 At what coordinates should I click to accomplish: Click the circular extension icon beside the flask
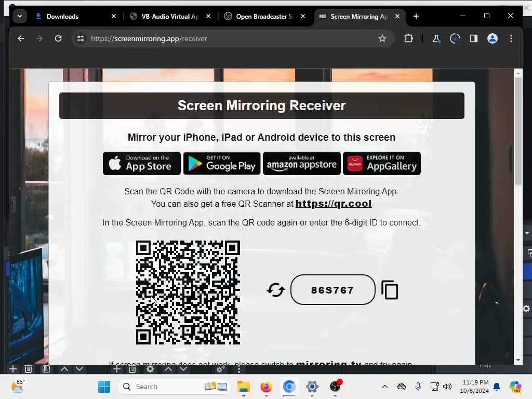pyautogui.click(x=455, y=38)
